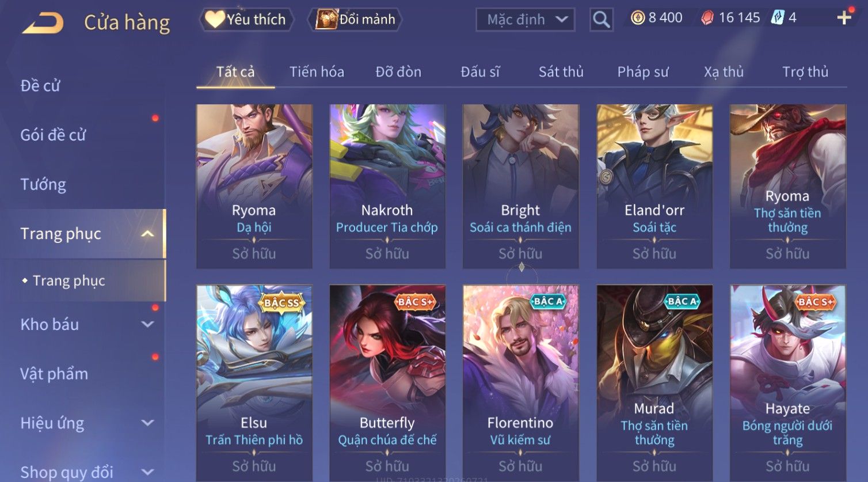
Task: Add currency with the plus icon
Action: pyautogui.click(x=844, y=18)
